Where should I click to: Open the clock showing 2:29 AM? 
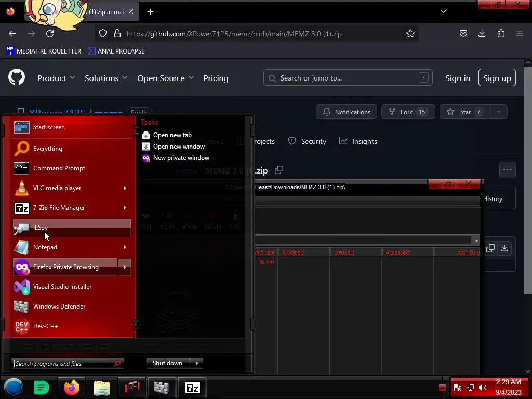pyautogui.click(x=508, y=387)
